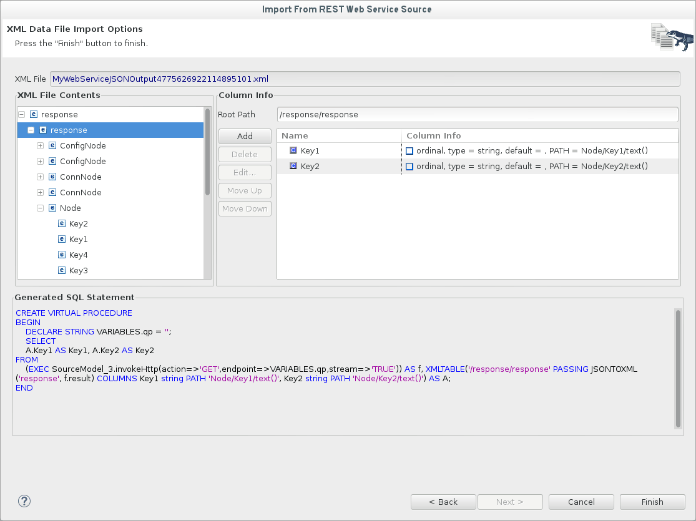Select Key3 in the XML tree
This screenshot has height=521, width=696.
click(x=79, y=270)
